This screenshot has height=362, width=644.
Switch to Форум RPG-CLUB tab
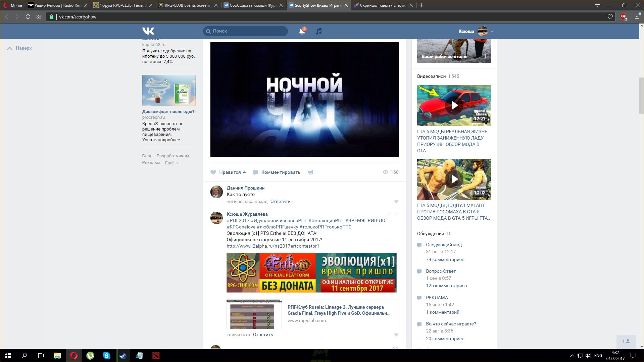[123, 5]
